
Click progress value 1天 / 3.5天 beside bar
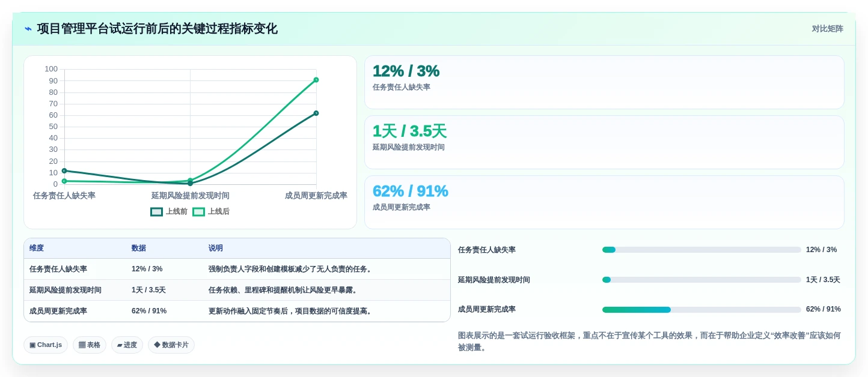[x=823, y=280]
